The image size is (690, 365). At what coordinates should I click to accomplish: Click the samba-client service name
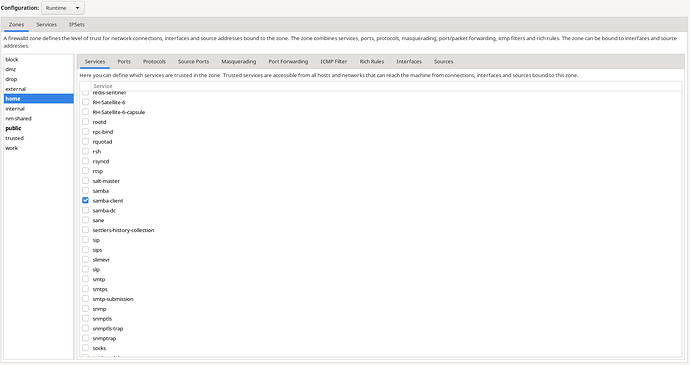[x=108, y=201]
